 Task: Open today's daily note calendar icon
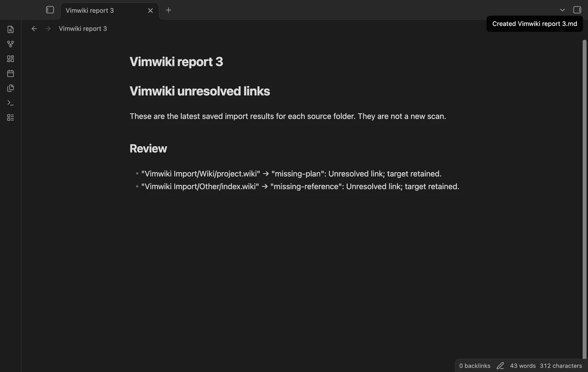[11, 73]
